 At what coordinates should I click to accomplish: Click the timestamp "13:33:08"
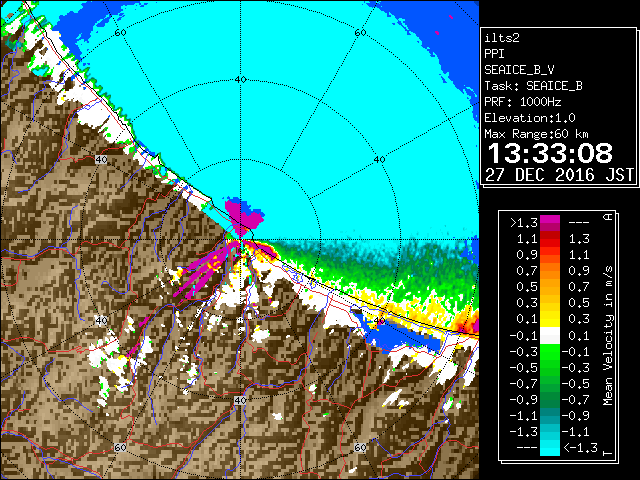(550, 153)
